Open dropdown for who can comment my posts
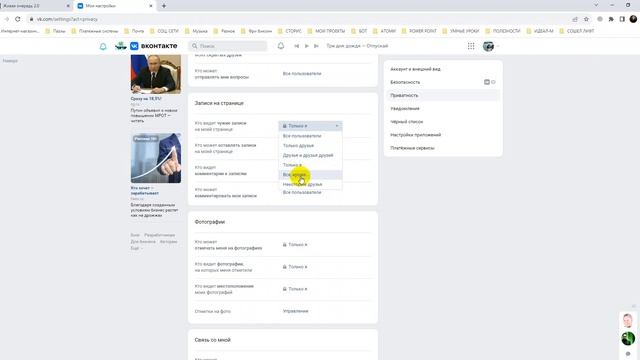Viewport: 640px width, 360px height. (302, 193)
